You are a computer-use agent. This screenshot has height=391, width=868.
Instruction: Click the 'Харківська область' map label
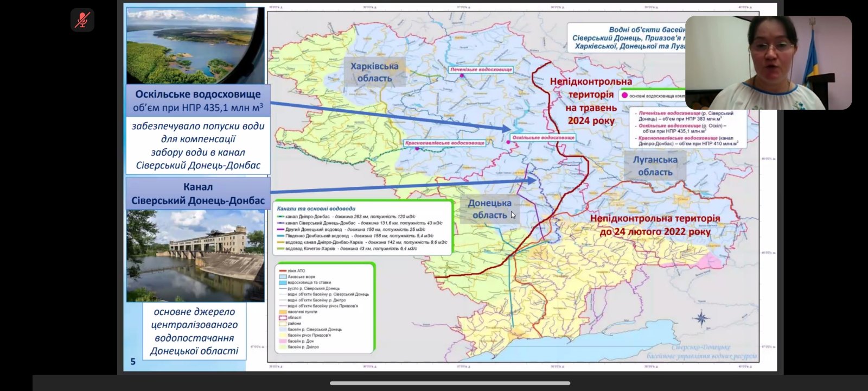(x=374, y=72)
